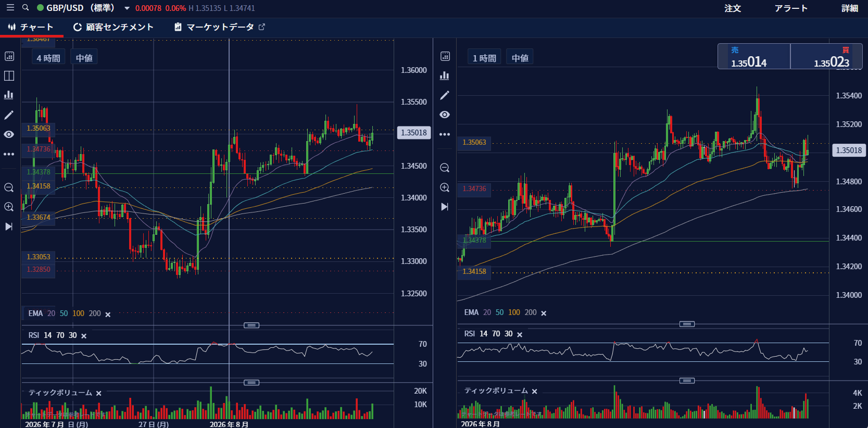Open the topmost toolbar icon on the 1時間 chart
868x428 pixels.
click(445, 56)
